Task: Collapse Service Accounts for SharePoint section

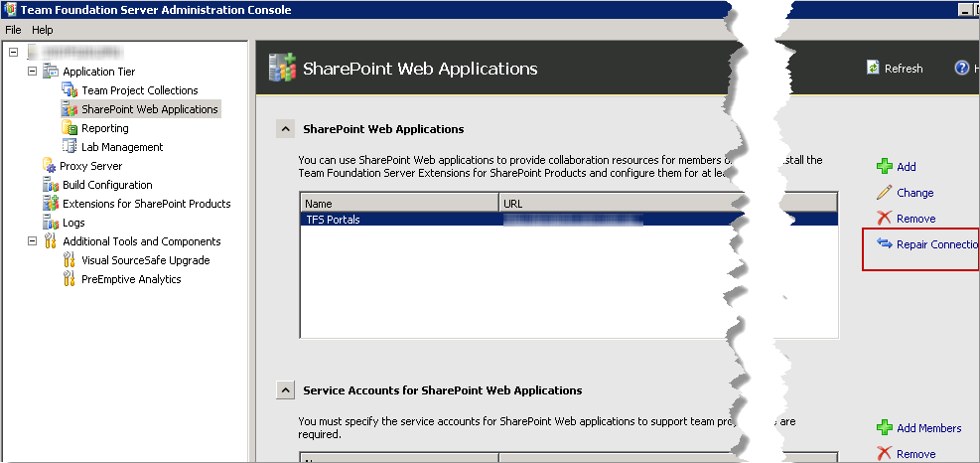Action: pos(285,389)
